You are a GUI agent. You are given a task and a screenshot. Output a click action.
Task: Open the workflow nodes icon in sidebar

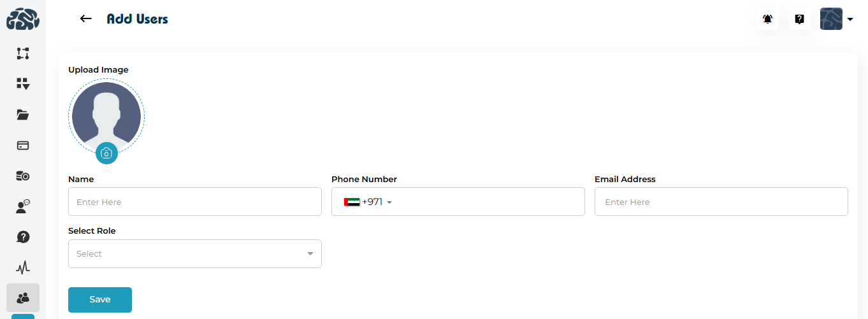pyautogui.click(x=23, y=53)
